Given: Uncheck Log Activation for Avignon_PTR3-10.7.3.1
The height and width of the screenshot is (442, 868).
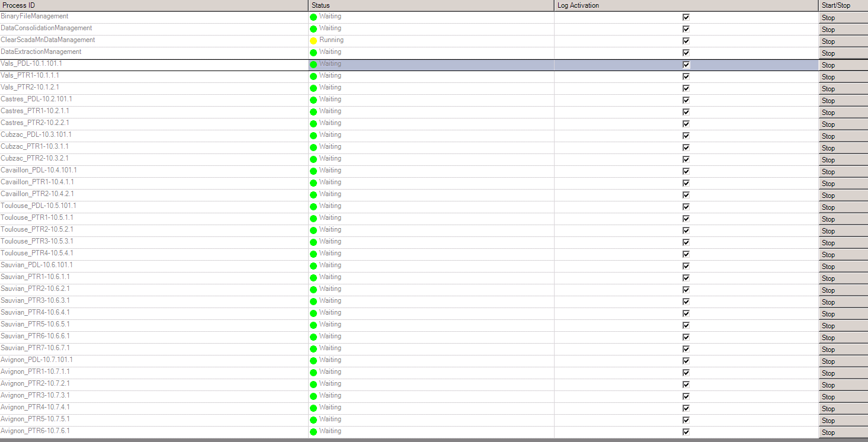Looking at the screenshot, I should tap(686, 396).
